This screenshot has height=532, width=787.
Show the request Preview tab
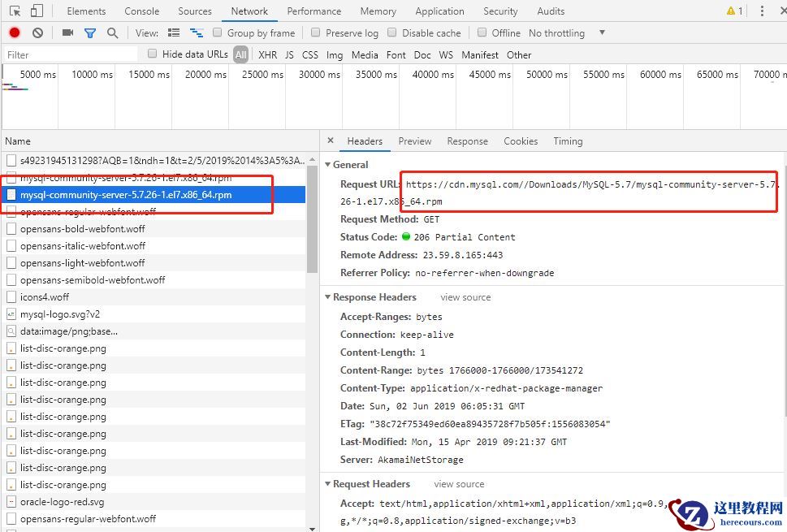pos(414,141)
